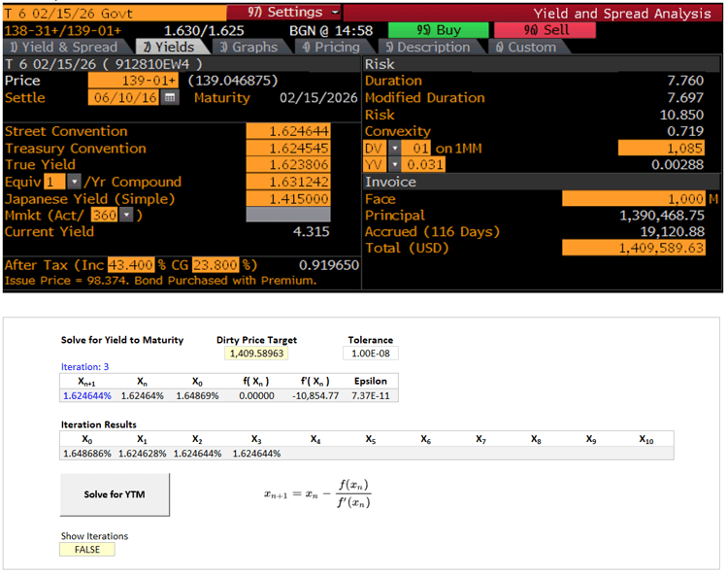Open the Pricing tab
728x575 pixels.
(331, 47)
